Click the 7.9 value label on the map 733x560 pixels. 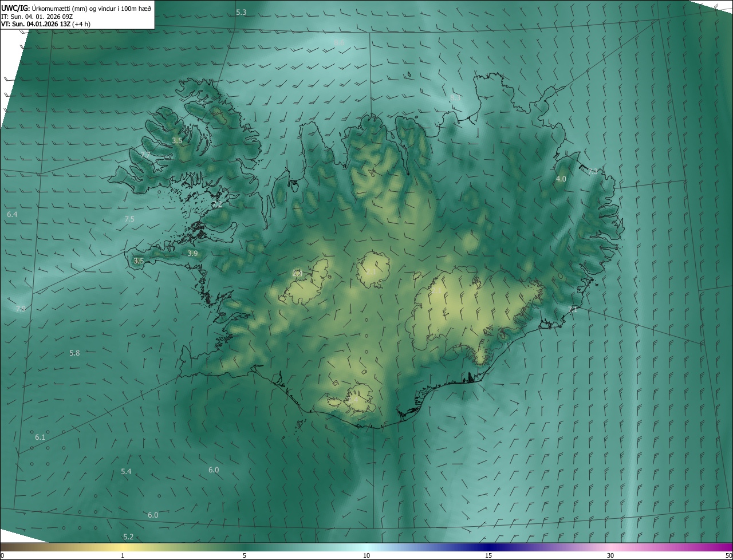pos(21,309)
